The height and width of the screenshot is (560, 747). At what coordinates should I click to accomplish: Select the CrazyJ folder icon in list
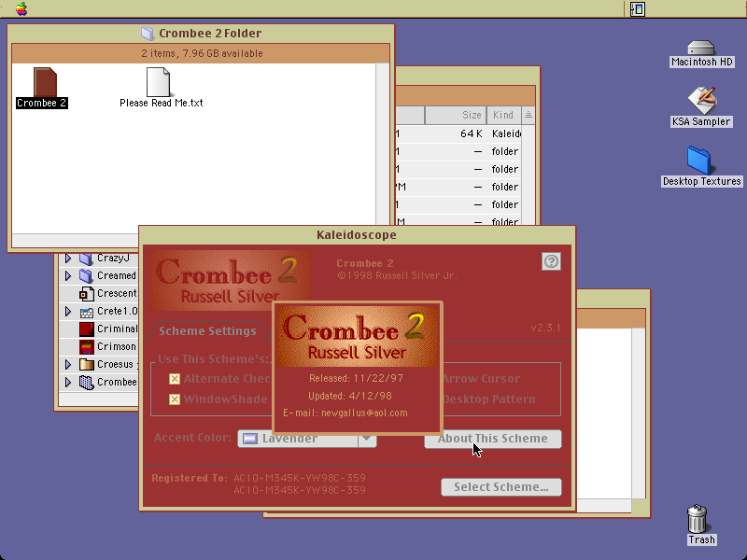pyautogui.click(x=86, y=259)
